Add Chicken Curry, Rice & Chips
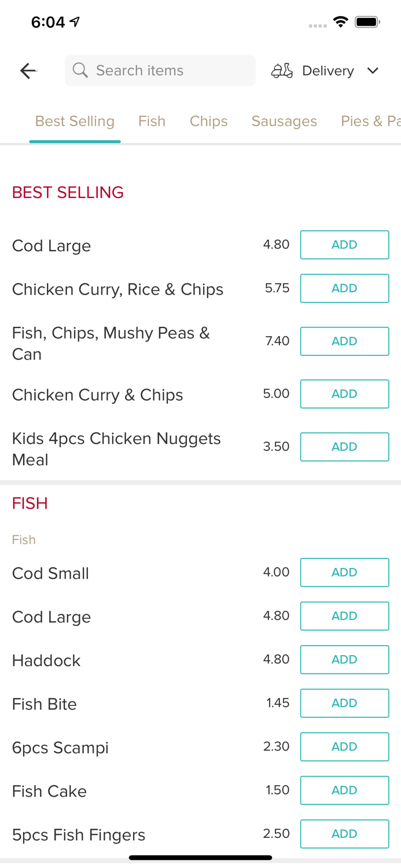This screenshot has height=868, width=401. pyautogui.click(x=345, y=288)
